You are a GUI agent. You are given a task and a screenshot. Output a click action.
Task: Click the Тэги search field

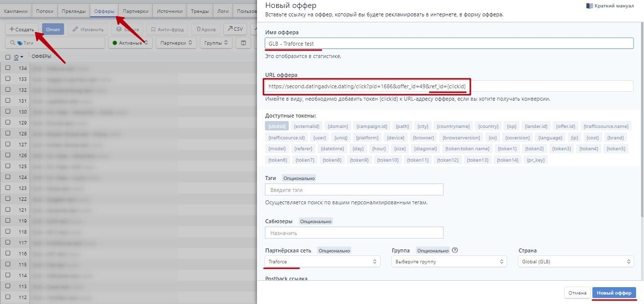click(55, 43)
